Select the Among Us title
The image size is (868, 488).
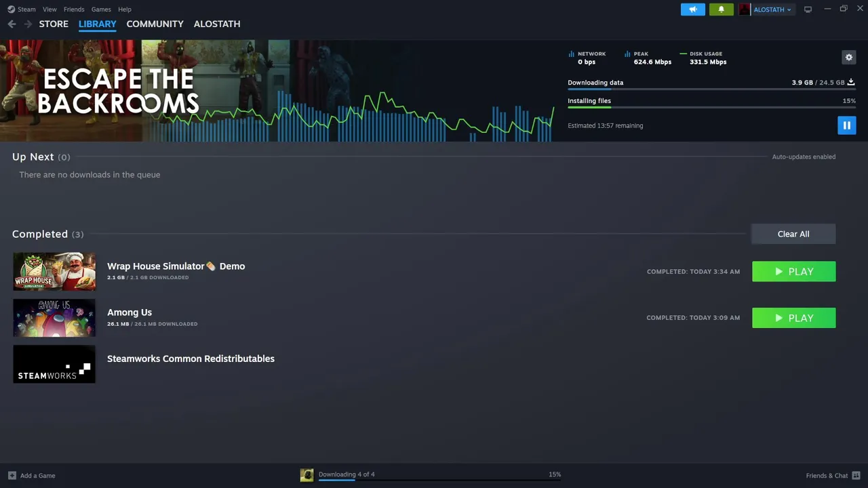(130, 312)
